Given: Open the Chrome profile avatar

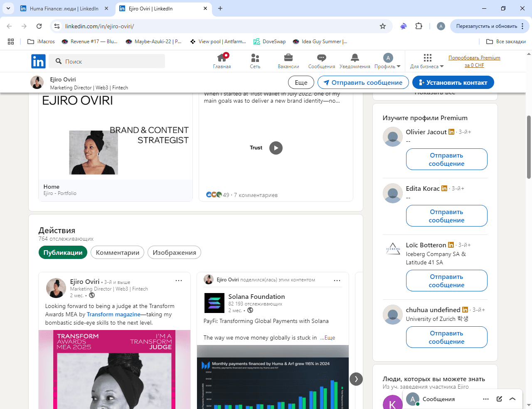Looking at the screenshot, I should [x=441, y=26].
